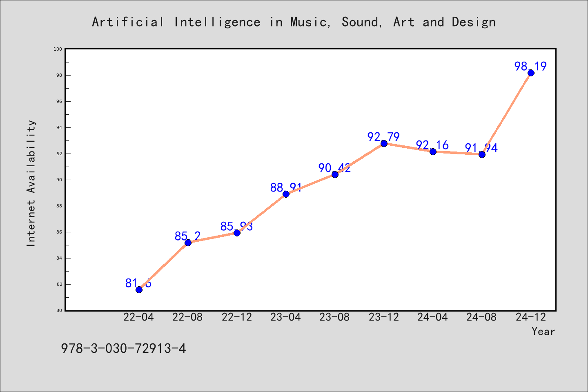Click the 24-12 x-axis tick label
This screenshot has height=392, width=588.
click(x=531, y=317)
